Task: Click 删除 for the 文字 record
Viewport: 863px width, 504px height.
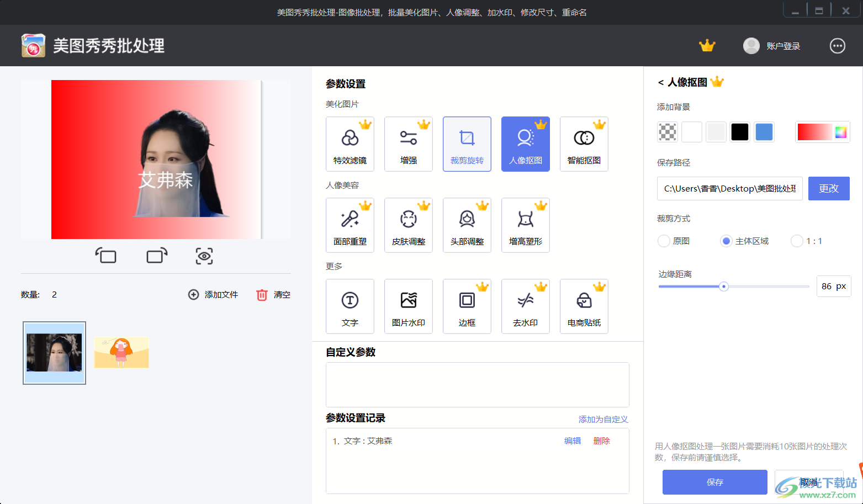Action: tap(601, 441)
